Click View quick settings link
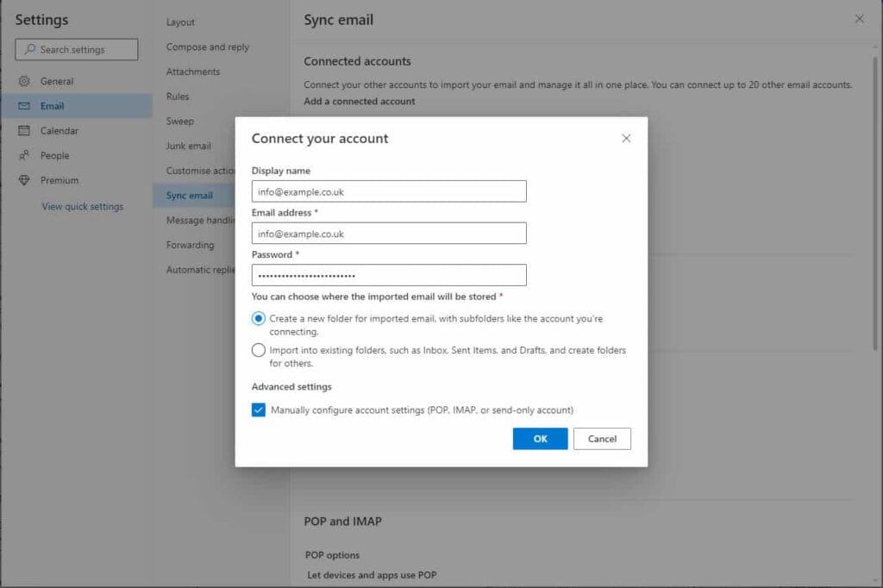Viewport: 883px width, 588px height. coord(82,207)
